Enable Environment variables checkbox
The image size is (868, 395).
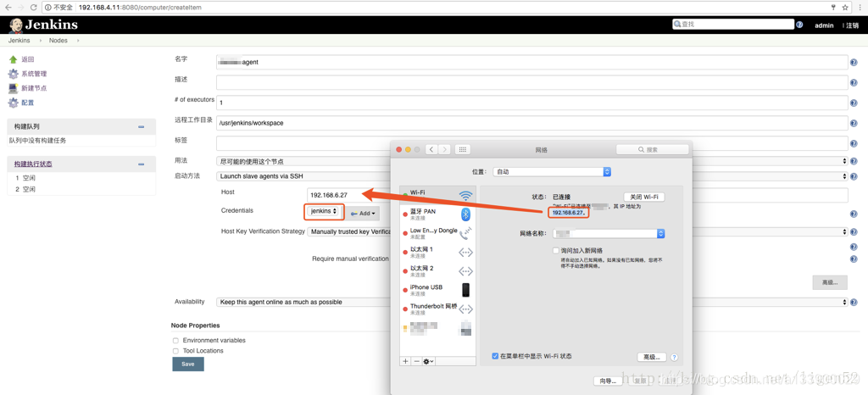(x=175, y=341)
